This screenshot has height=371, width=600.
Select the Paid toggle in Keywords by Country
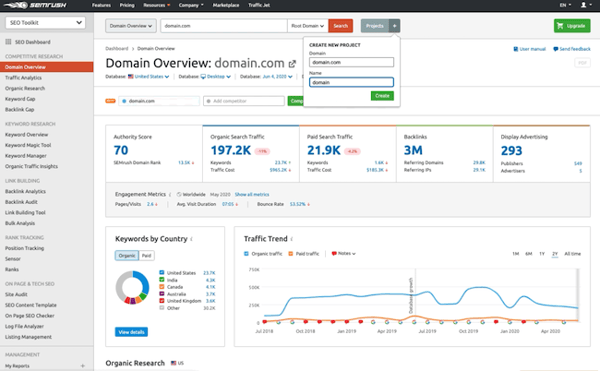pos(147,255)
